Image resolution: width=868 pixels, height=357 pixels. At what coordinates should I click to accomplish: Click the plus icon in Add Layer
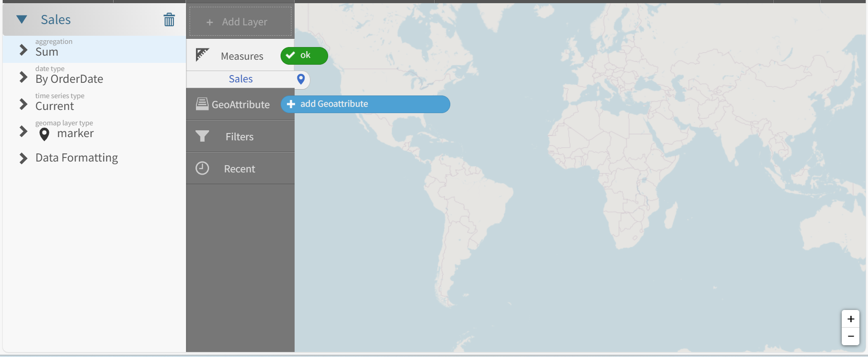pos(210,22)
